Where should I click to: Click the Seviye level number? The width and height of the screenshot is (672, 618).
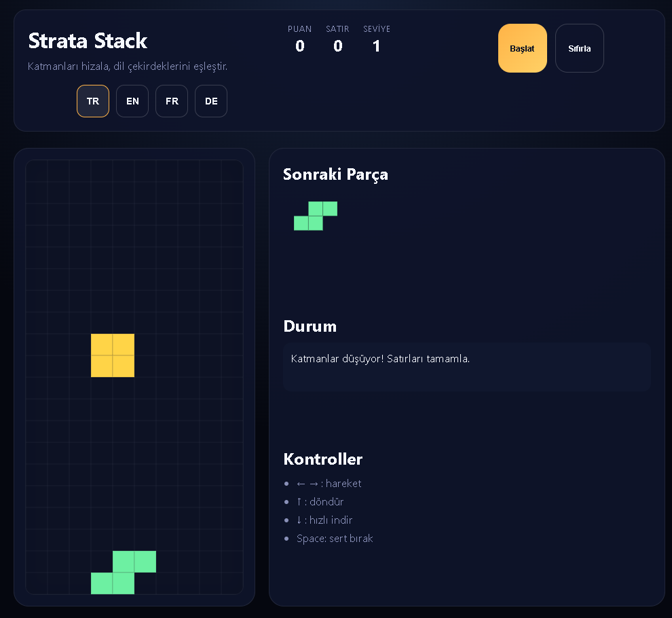[x=377, y=46]
